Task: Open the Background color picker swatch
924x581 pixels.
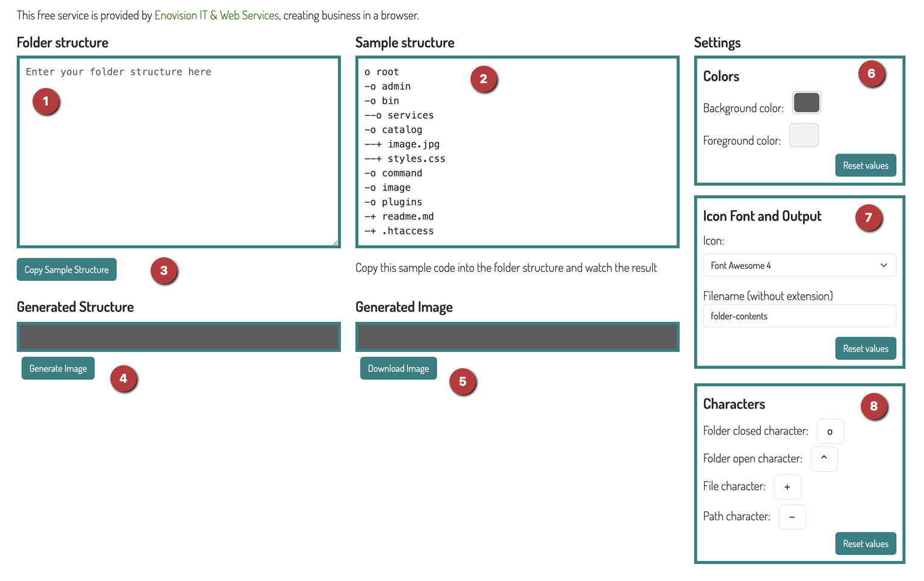Action: [807, 102]
